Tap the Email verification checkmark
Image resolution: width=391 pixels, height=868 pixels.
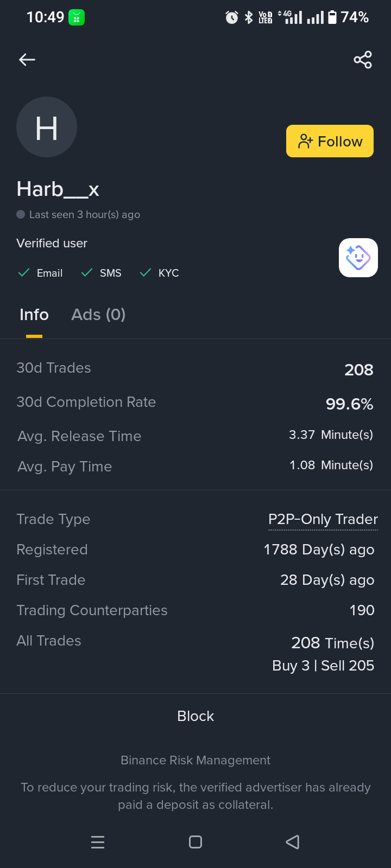(x=24, y=272)
